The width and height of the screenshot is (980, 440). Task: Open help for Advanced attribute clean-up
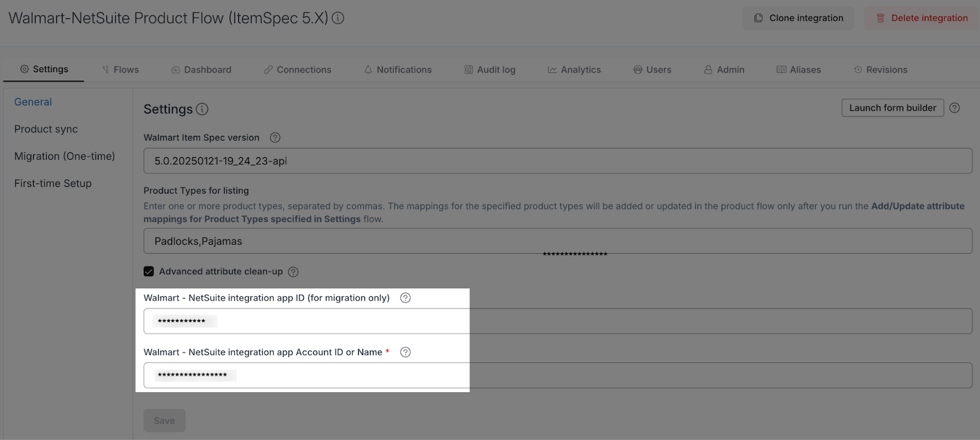(293, 272)
